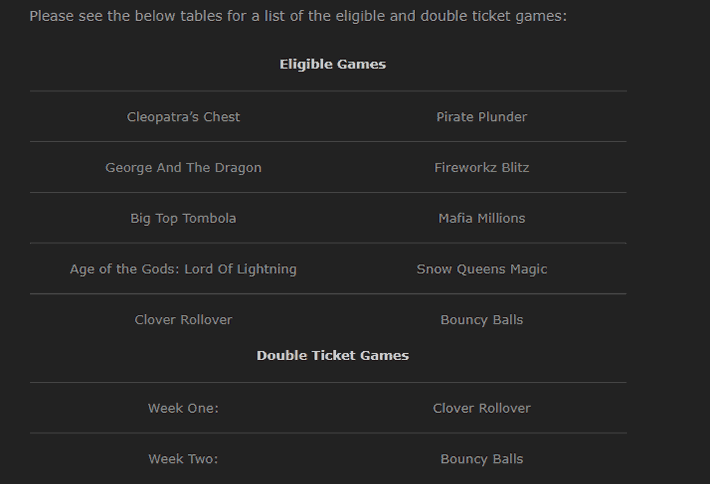Click Mafia Millions game name
Image resolution: width=710 pixels, height=484 pixels.
click(x=482, y=218)
